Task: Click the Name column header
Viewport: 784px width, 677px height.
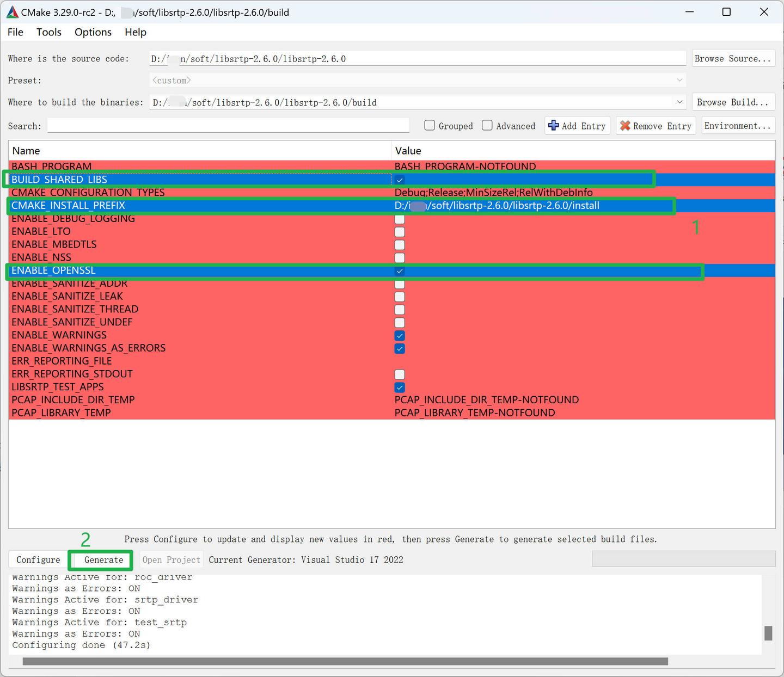Action: point(200,151)
